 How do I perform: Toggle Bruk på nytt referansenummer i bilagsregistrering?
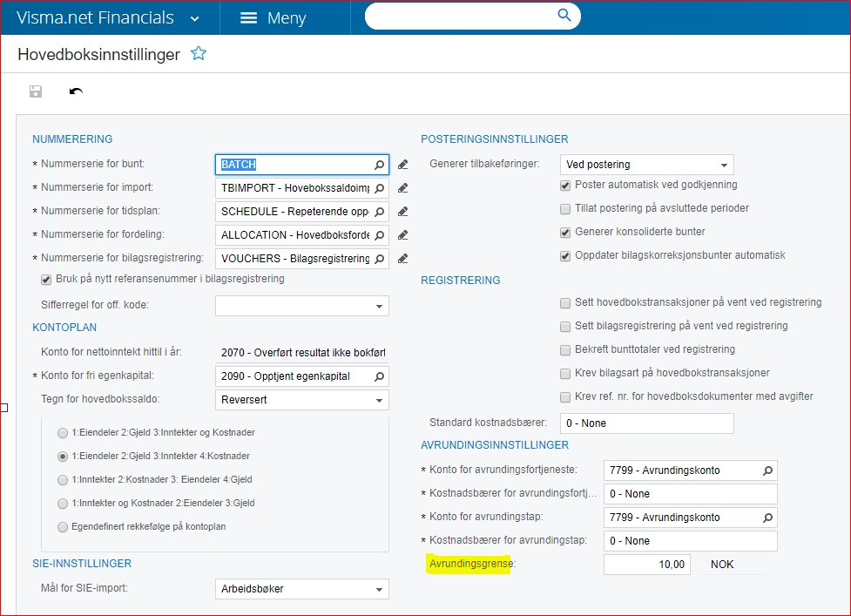pyautogui.click(x=46, y=280)
